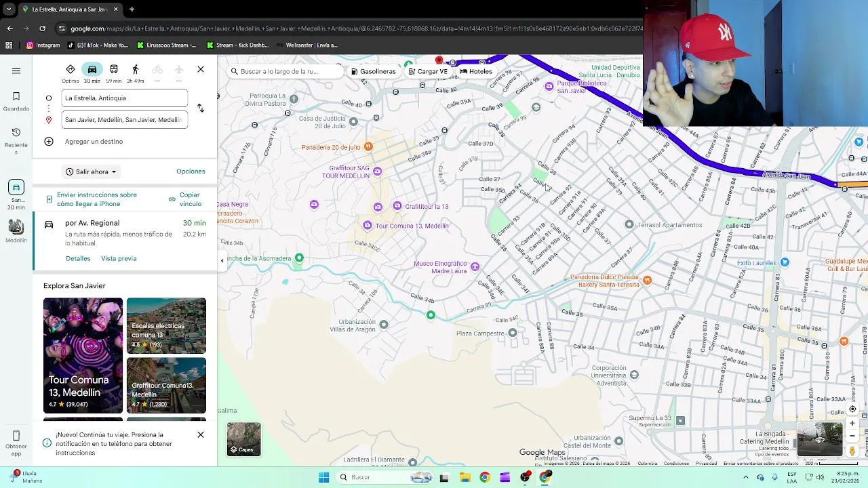Filter by Gasolineras chip

pos(373,71)
